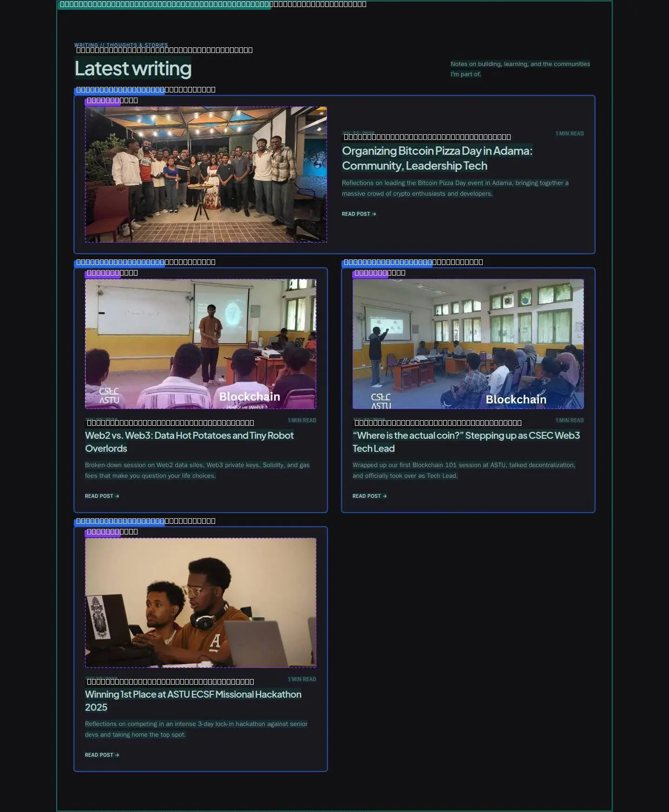Click the "Notes on building, learning" description
This screenshot has height=812, width=669.
coord(520,69)
